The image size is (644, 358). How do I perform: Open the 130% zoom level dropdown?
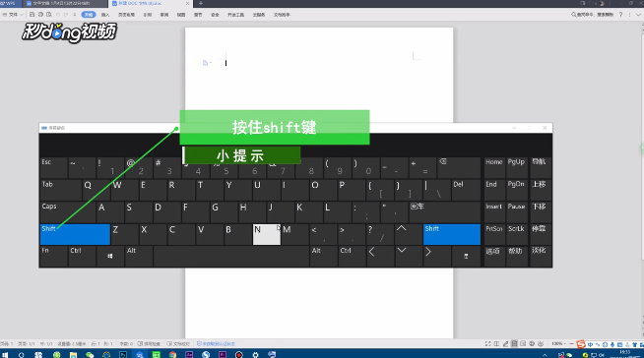pyautogui.click(x=558, y=343)
